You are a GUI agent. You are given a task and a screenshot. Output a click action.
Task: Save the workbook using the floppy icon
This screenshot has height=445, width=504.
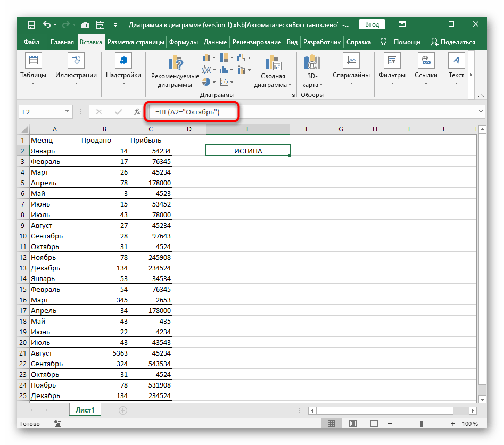pyautogui.click(x=31, y=25)
